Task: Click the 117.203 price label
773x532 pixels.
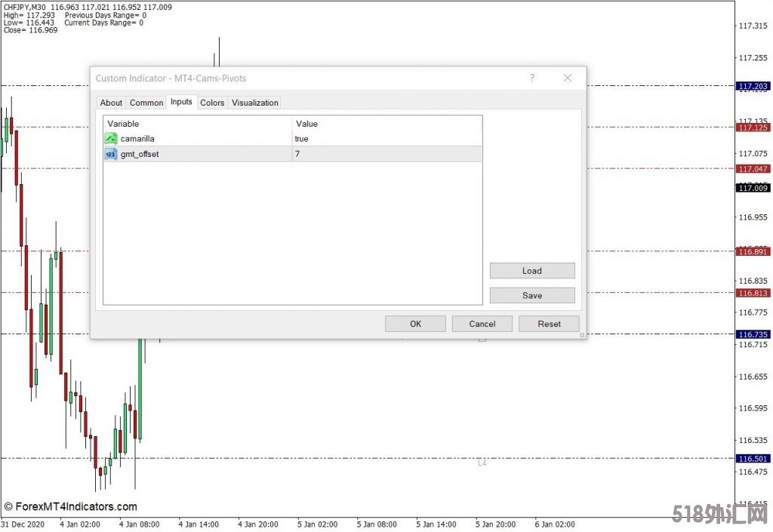Action: point(753,86)
